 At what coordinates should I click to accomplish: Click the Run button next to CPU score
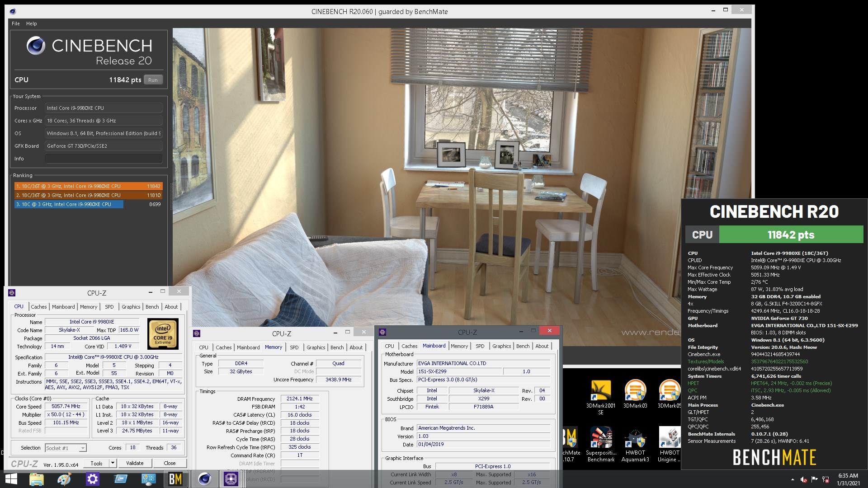point(153,80)
